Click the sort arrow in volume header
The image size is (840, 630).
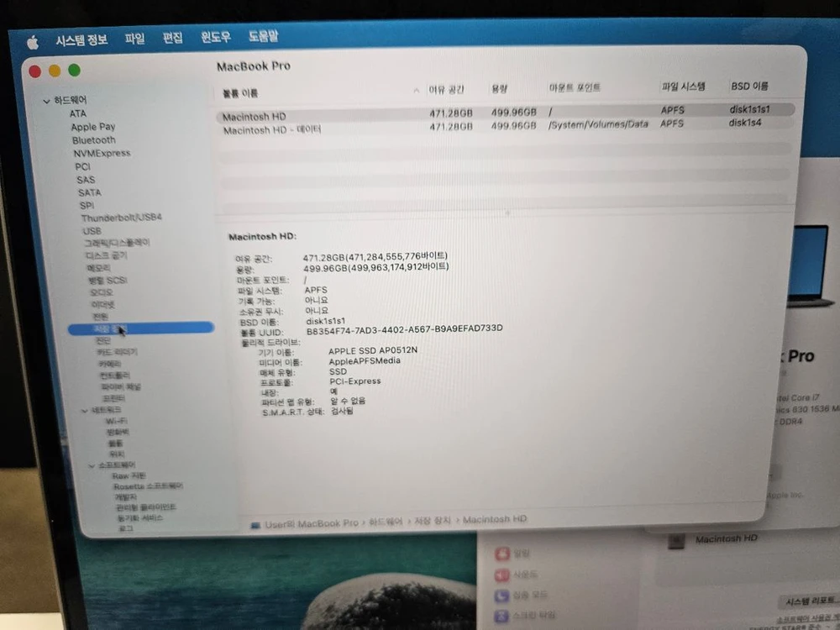(x=417, y=91)
